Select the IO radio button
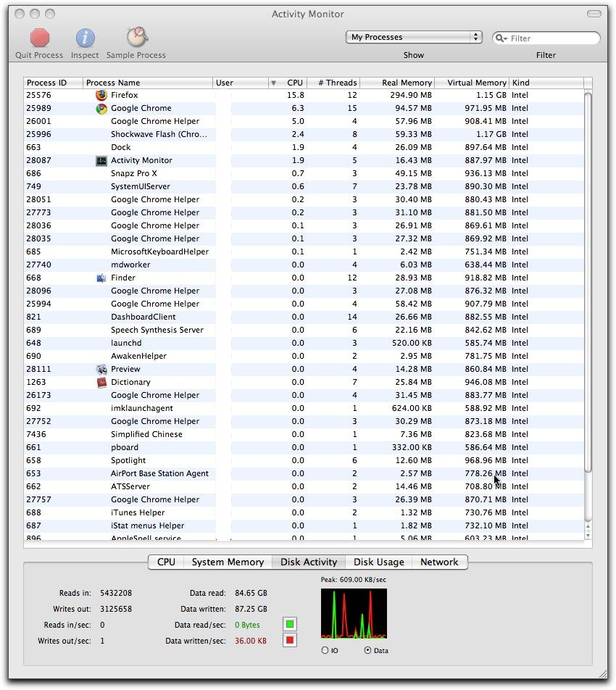616x690 pixels. (x=324, y=650)
